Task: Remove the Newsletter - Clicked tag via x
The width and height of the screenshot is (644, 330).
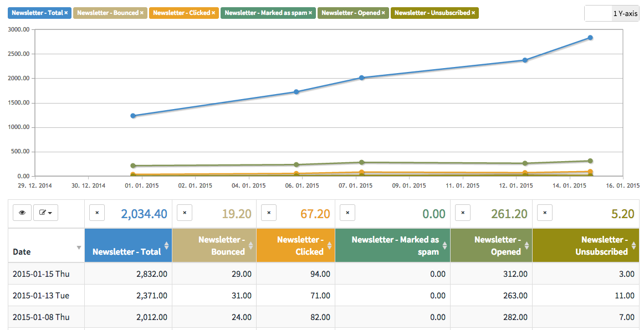Action: coord(213,13)
